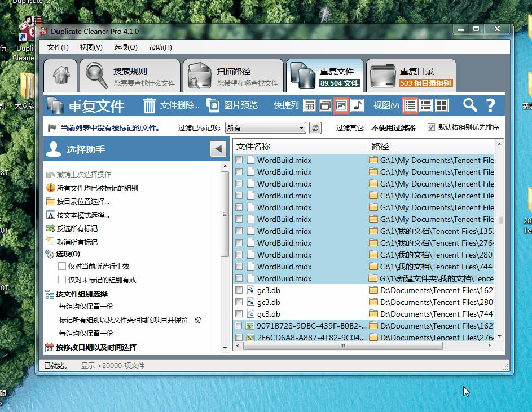Collapse the 选择助手 panel with arrow button
This screenshot has width=532, height=412.
[x=218, y=149]
